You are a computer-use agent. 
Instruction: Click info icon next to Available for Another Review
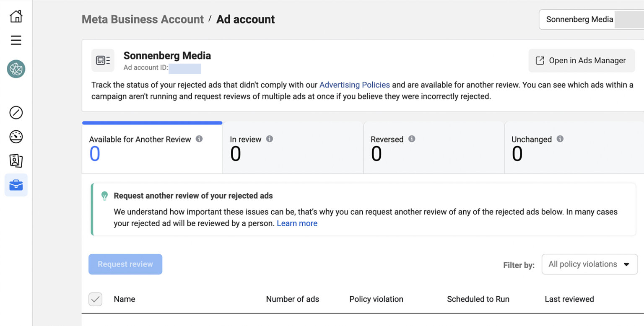[199, 139]
